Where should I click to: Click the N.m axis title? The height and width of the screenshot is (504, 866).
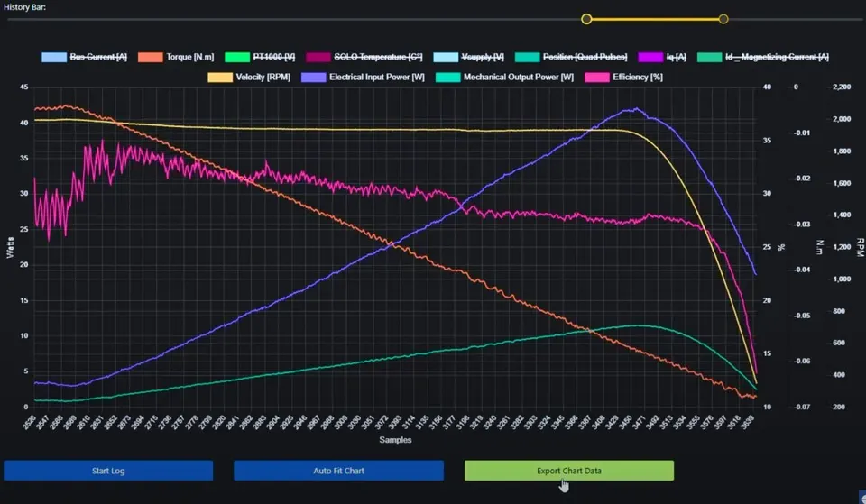tap(820, 247)
